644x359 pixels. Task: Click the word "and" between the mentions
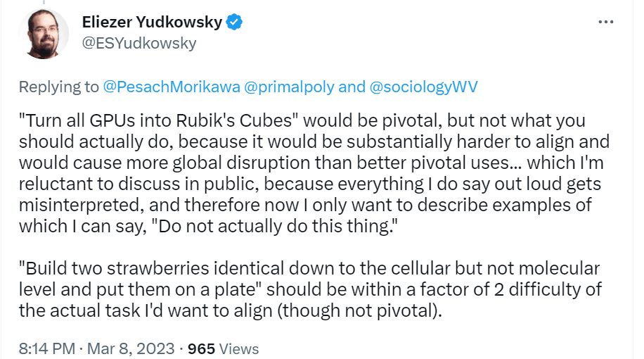point(352,87)
